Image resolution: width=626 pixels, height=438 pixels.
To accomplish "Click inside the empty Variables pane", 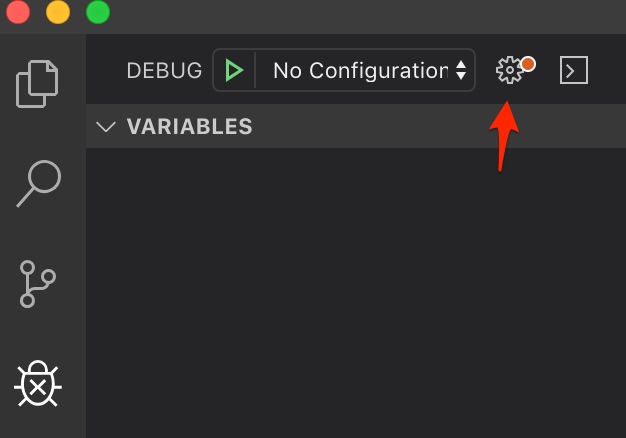I will click(x=356, y=293).
